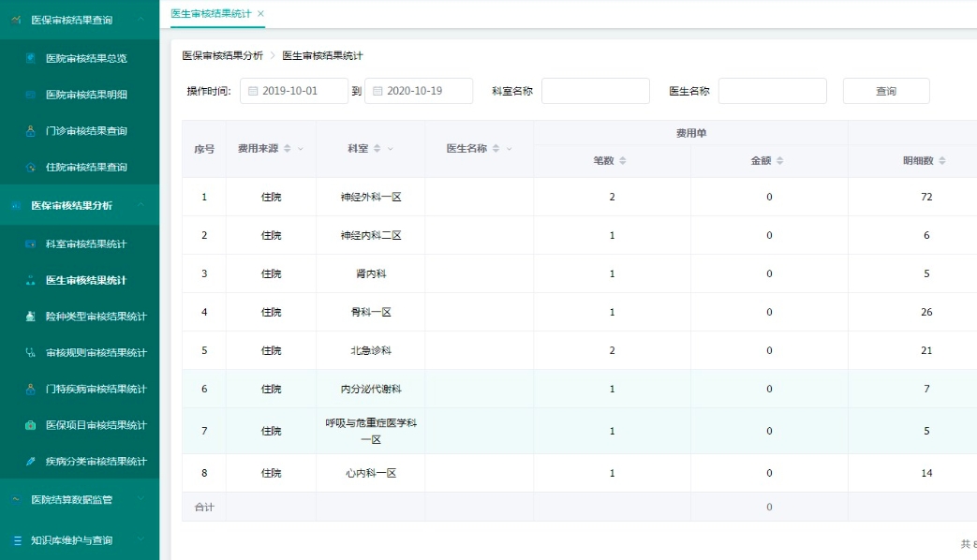Click the 医院结算数据监管 section icon
Viewport: 977px width, 560px height.
pos(16,499)
